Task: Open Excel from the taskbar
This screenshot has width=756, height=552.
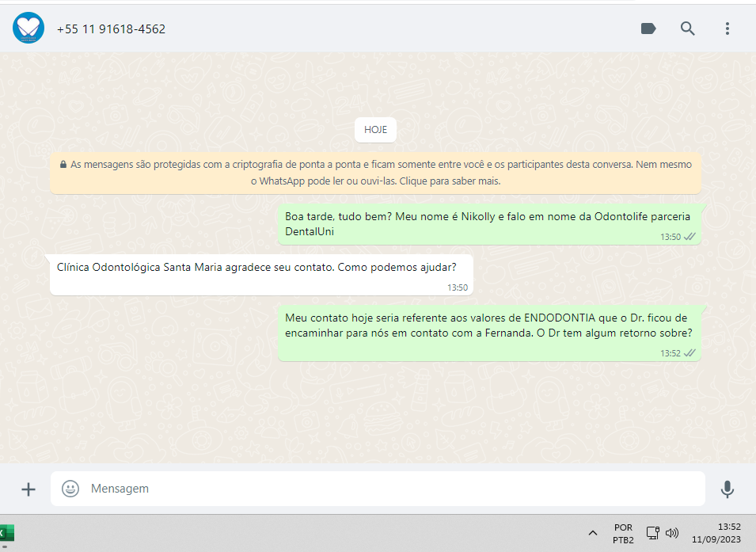Action: coord(6,533)
